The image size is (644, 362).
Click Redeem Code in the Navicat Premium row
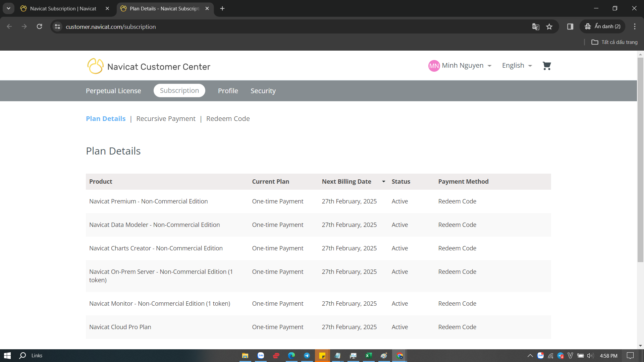[457, 201]
